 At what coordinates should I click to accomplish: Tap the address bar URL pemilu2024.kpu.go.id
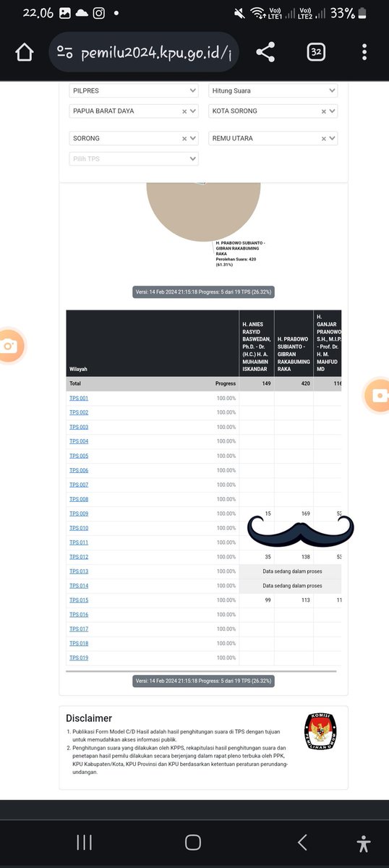[158, 52]
